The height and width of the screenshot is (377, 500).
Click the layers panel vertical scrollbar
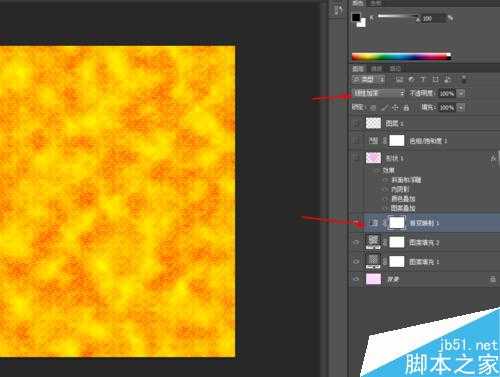tap(498, 157)
